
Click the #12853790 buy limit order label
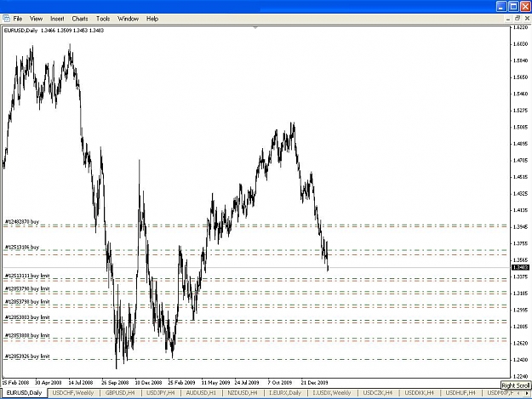[27, 288]
